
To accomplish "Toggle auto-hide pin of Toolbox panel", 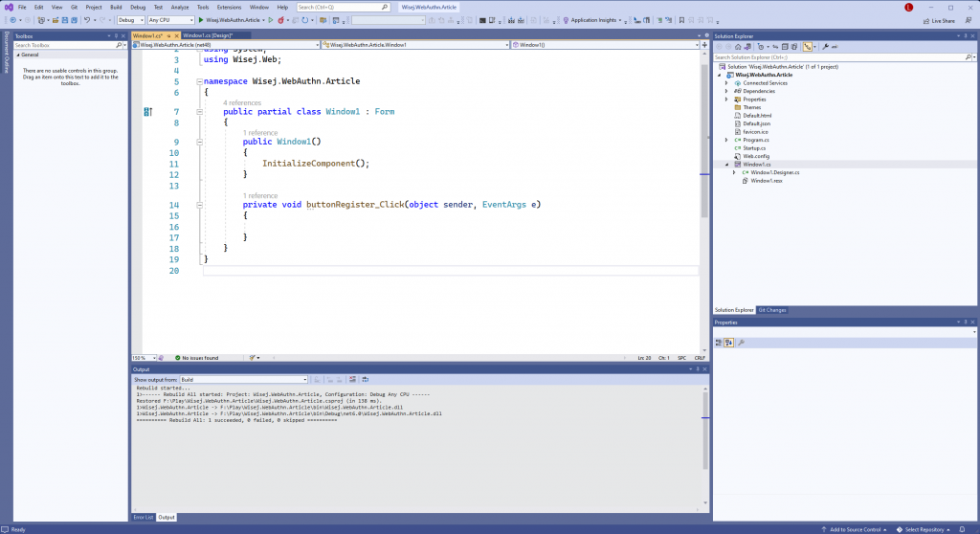I will [x=116, y=36].
